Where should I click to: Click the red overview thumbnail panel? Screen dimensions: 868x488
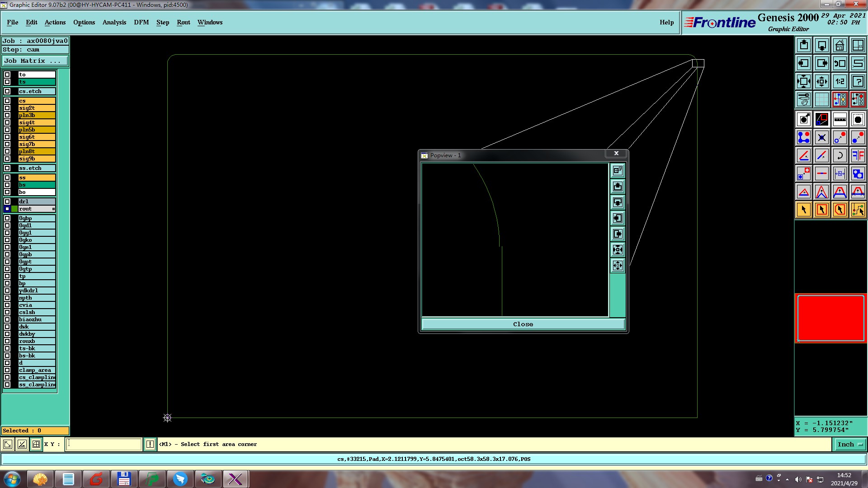830,318
